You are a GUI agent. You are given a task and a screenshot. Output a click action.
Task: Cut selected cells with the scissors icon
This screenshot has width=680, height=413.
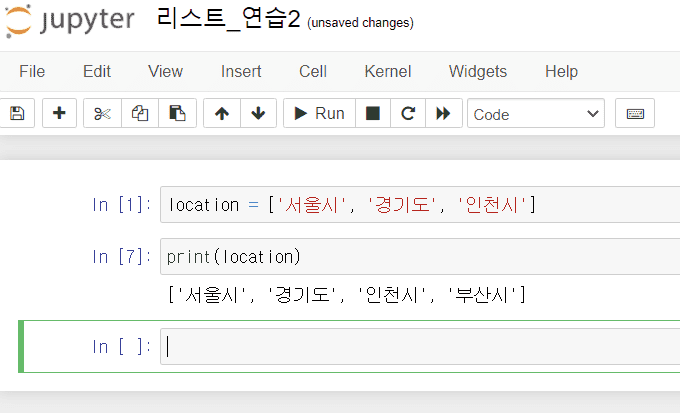point(102,114)
